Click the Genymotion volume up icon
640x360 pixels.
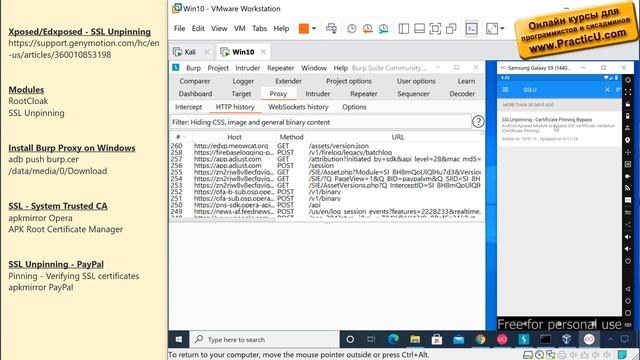(x=628, y=236)
